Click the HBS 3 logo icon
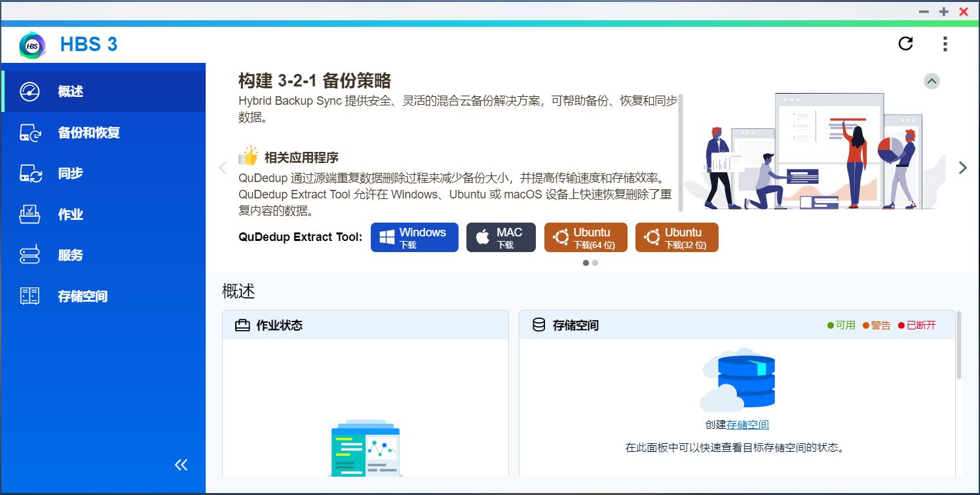 [31, 44]
